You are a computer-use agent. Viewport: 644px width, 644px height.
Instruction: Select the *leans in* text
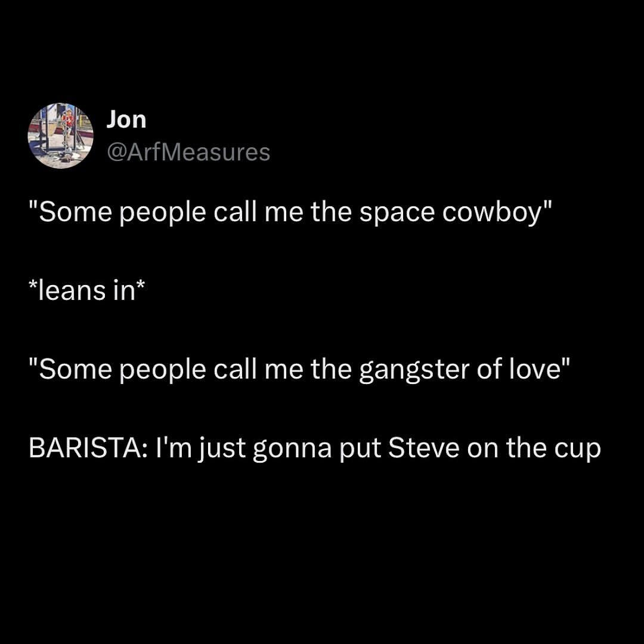click(x=87, y=291)
